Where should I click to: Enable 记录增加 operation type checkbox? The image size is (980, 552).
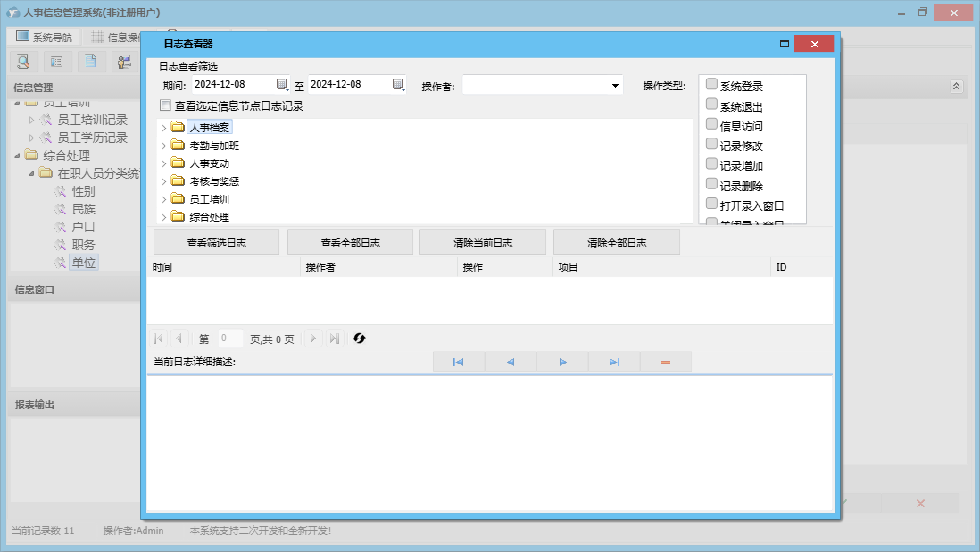(711, 163)
